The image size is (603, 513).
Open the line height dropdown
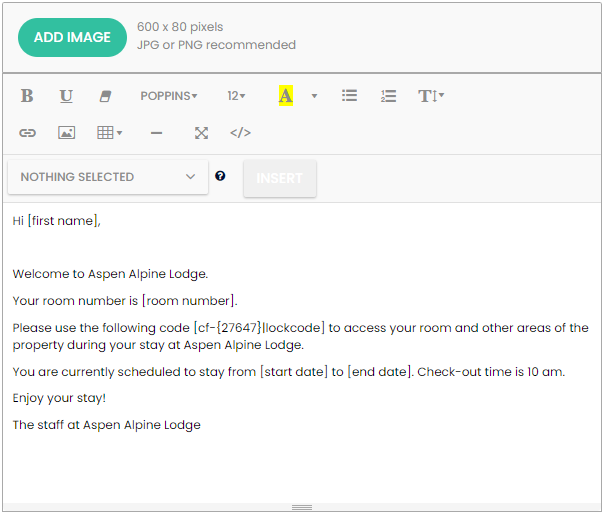click(431, 96)
